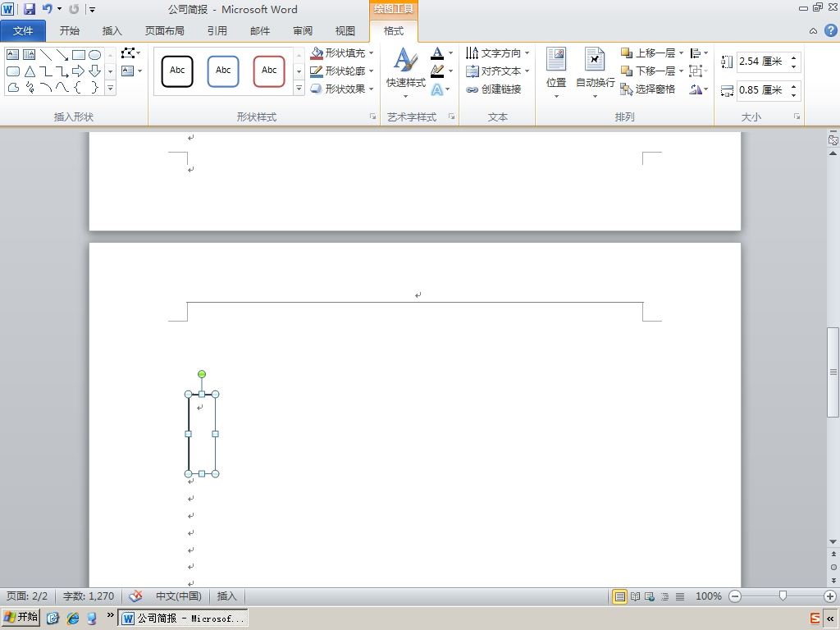The height and width of the screenshot is (630, 840).
Task: Pick the arc shape
Action: pos(46,87)
